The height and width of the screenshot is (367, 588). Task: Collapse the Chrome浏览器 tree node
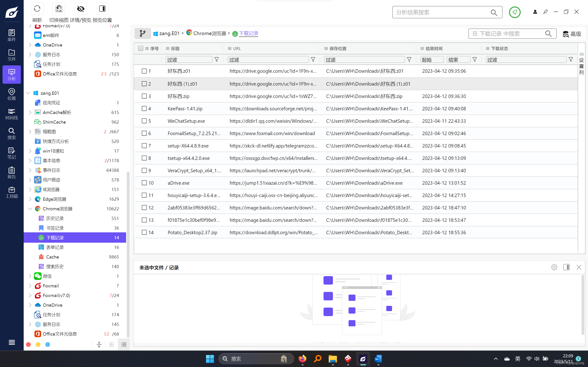point(30,209)
